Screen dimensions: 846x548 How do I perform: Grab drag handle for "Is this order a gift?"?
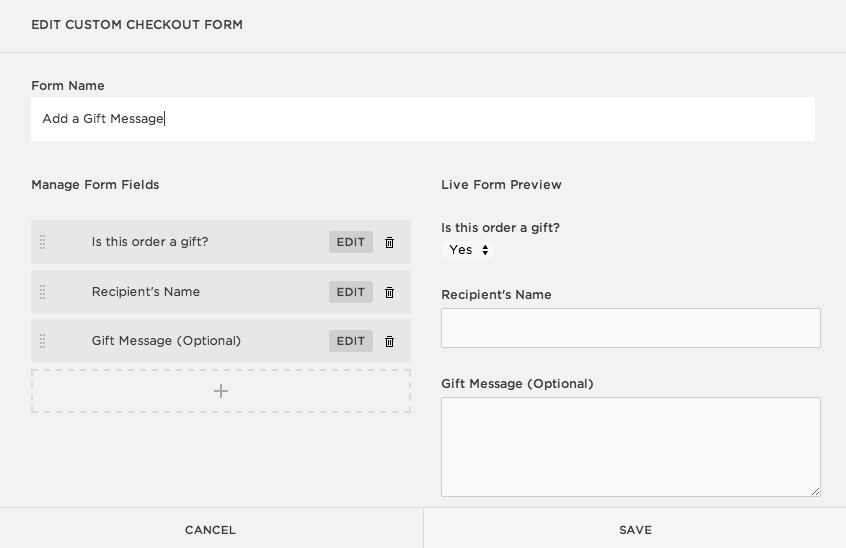(x=43, y=242)
